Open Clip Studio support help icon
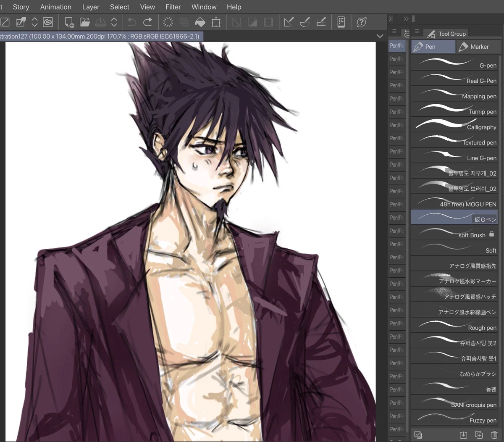This screenshot has width=504, height=442. 362,22
